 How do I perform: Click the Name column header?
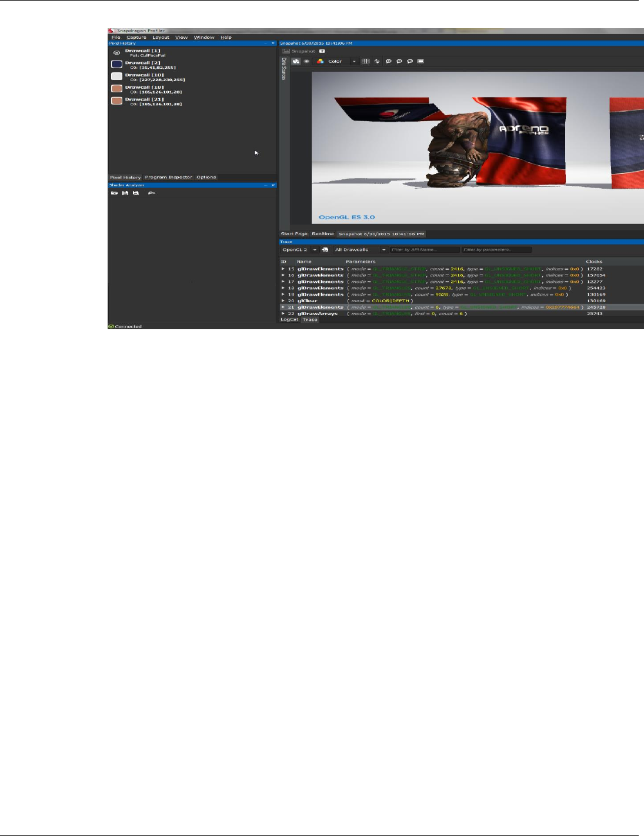click(x=304, y=262)
